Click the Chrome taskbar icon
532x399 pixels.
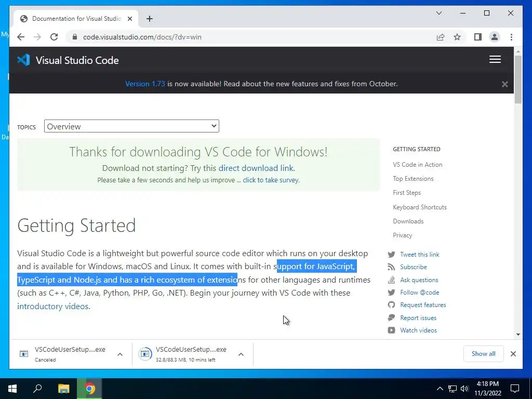coord(89,389)
